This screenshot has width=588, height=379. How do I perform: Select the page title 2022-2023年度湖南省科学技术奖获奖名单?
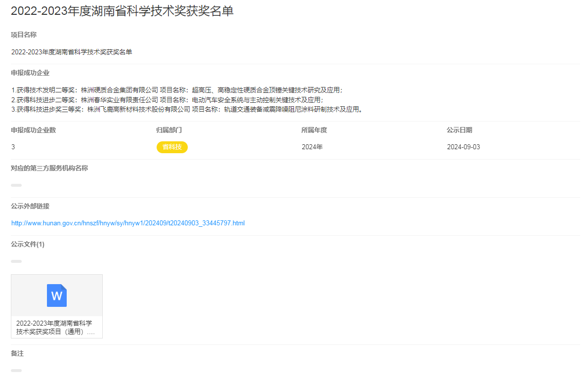122,11
